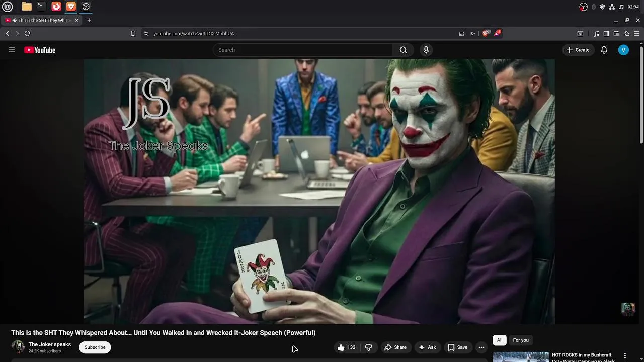644x362 pixels.
Task: Reload the current page
Action: tap(27, 33)
